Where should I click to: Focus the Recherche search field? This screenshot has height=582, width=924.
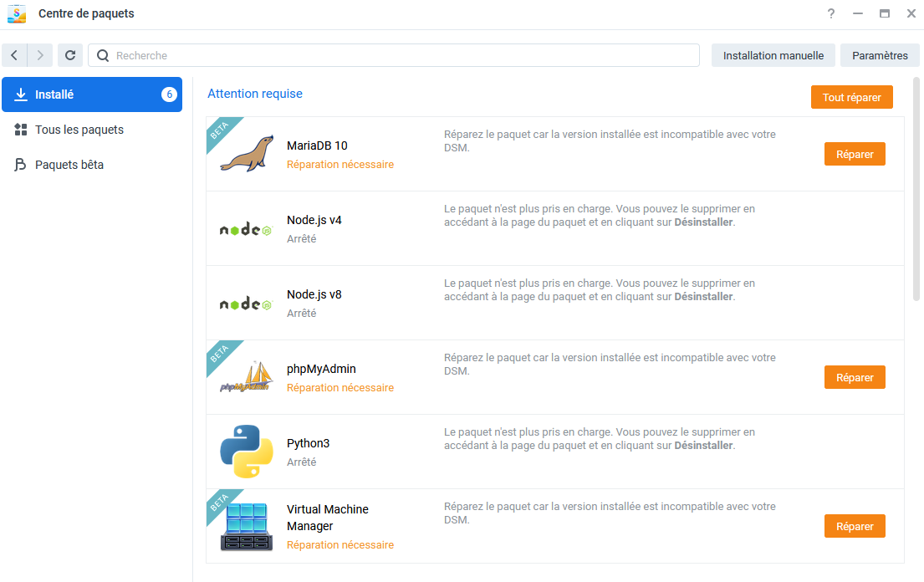394,55
